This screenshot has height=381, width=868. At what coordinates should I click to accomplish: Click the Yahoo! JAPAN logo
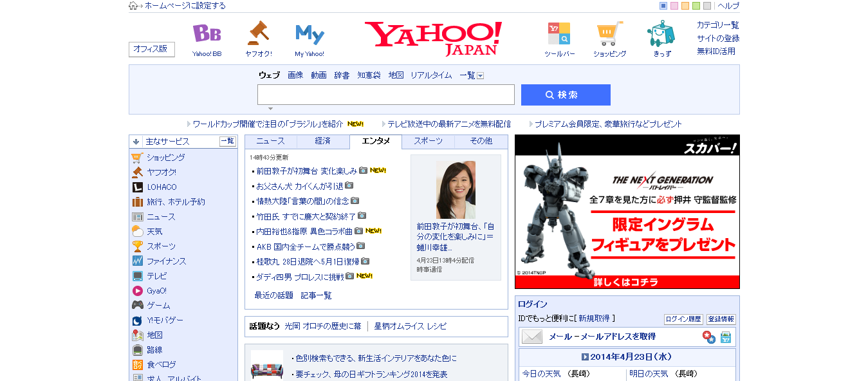[433, 39]
